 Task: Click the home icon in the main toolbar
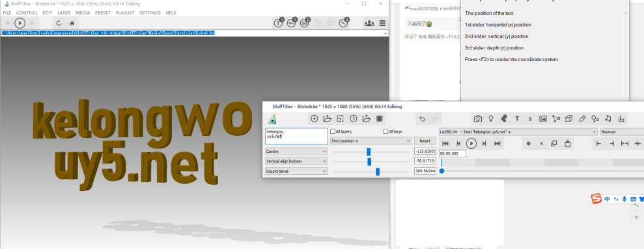(72, 23)
